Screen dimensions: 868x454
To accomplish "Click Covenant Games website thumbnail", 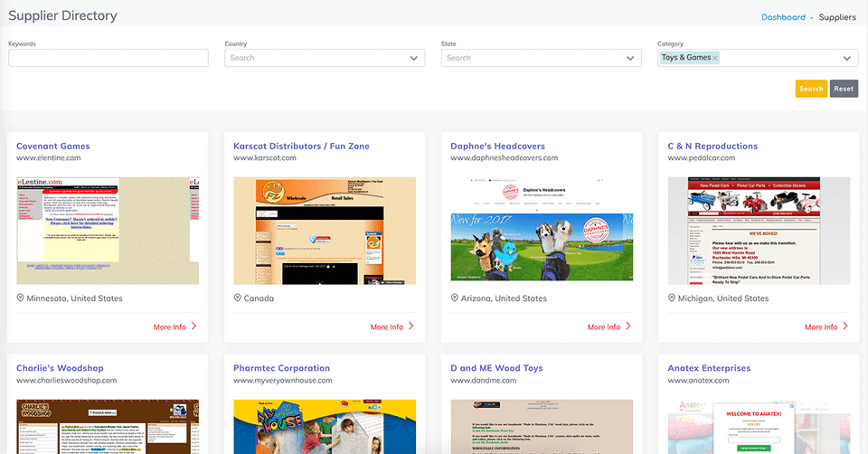I will (x=108, y=231).
